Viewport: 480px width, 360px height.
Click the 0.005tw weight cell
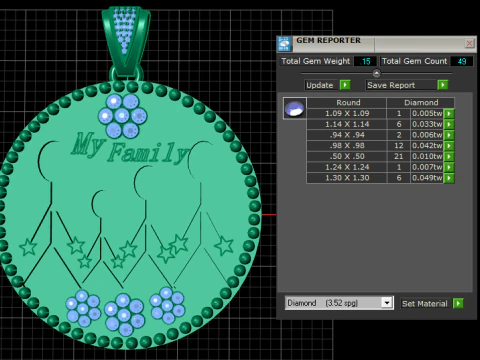coord(427,113)
